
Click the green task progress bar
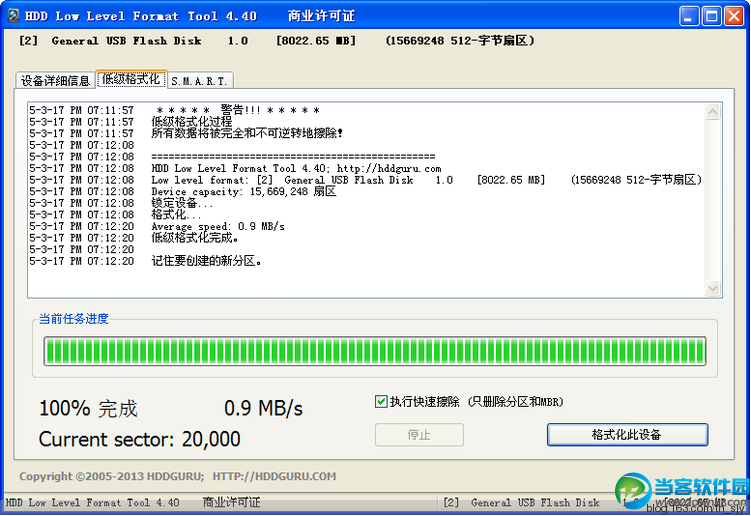[x=375, y=351]
